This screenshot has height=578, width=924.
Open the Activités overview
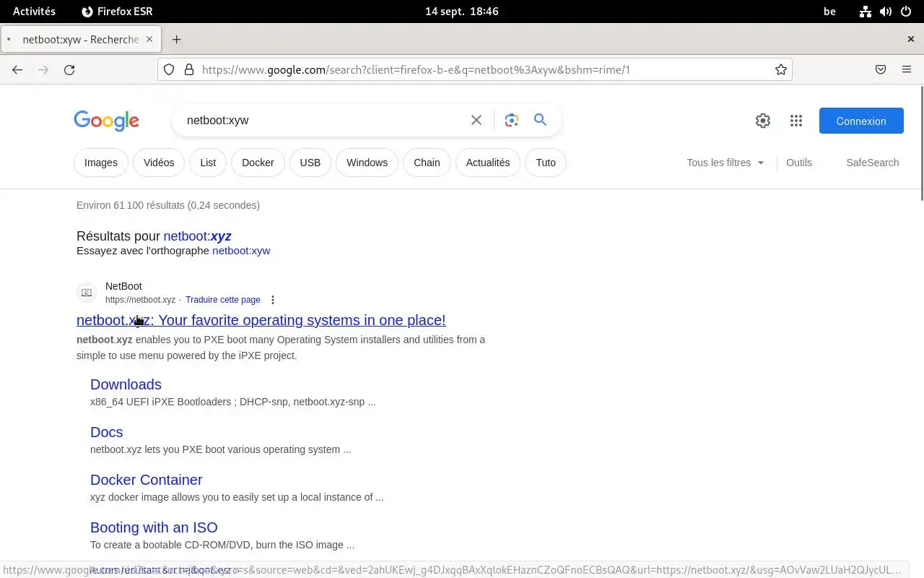34,12
